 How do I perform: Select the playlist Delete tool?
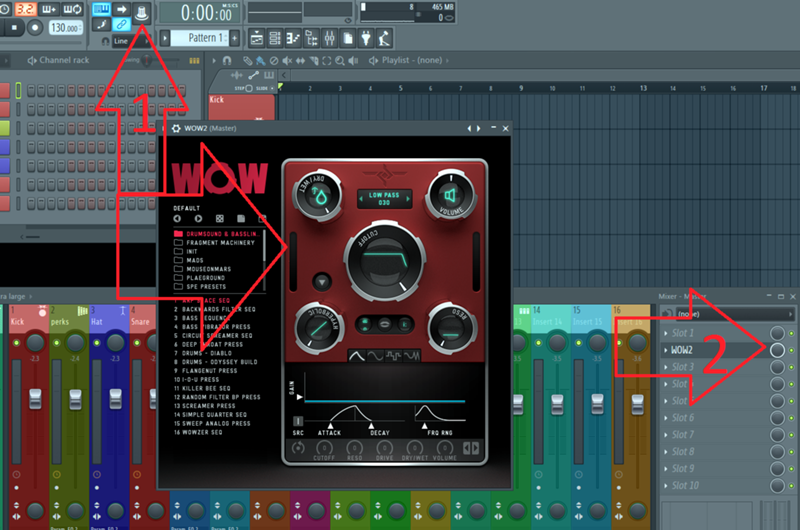point(274,61)
